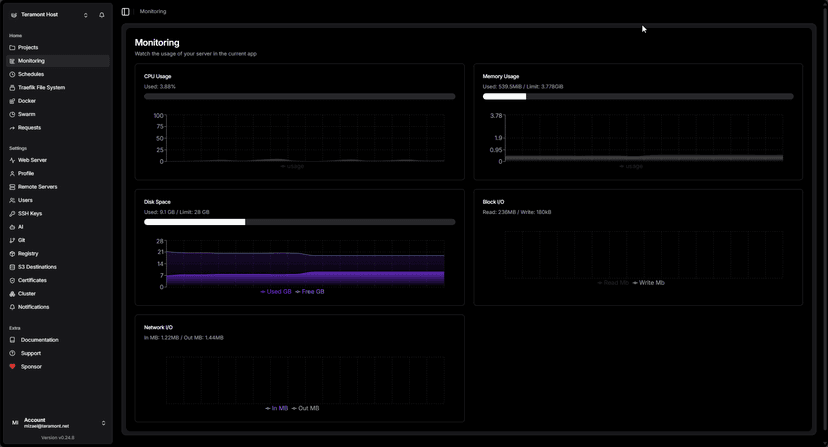Screen dimensions: 828x447
Task: Click 'In MB: 1.22MB / Out MB: 1.44MB' text
Action: [x=183, y=338]
